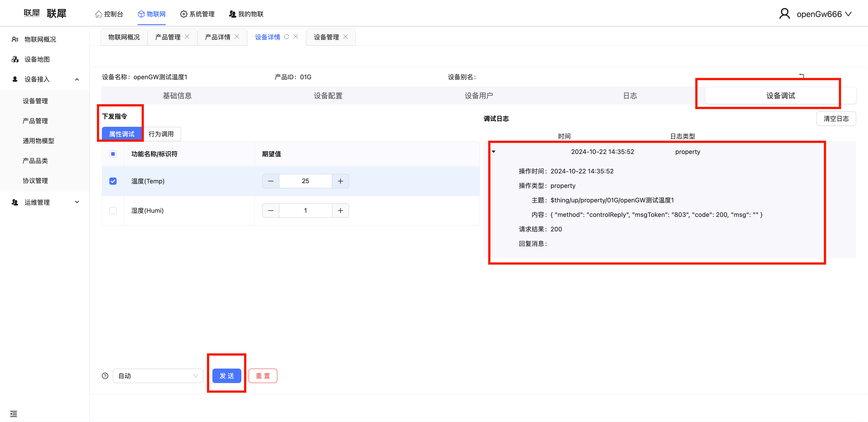The width and height of the screenshot is (868, 422).
Task: Open the 日志 tab
Action: pos(630,96)
